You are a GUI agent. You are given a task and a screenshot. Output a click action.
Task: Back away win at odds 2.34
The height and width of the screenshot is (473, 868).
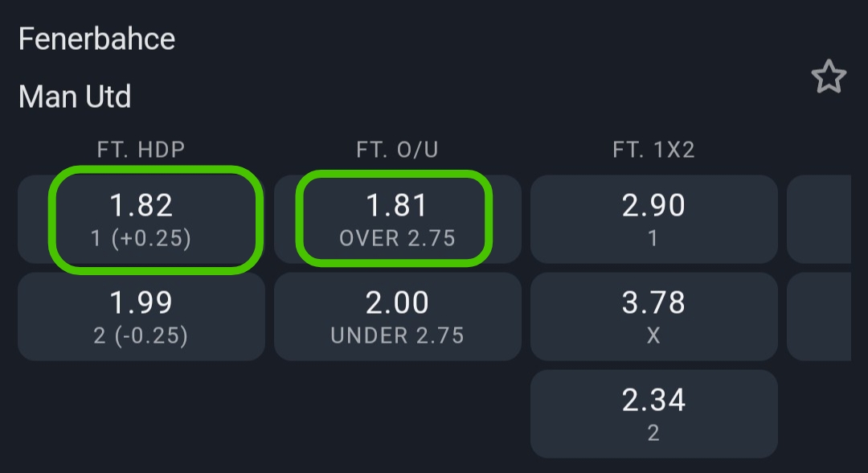click(653, 413)
